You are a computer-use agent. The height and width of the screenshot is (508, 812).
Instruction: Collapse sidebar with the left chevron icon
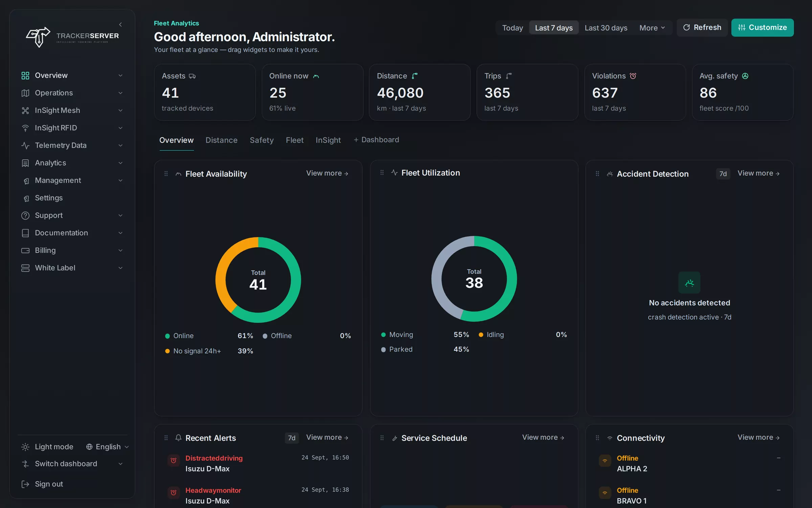[x=120, y=24]
